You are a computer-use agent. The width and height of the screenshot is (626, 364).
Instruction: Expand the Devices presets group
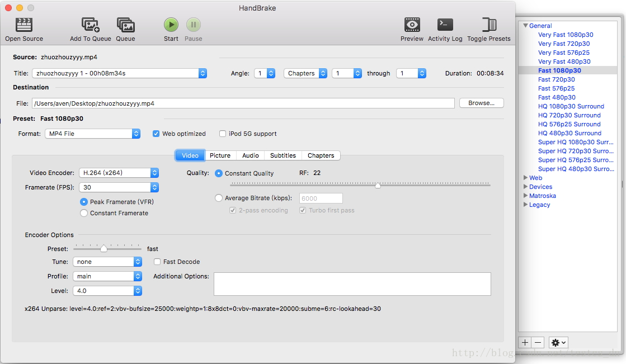pyautogui.click(x=525, y=187)
